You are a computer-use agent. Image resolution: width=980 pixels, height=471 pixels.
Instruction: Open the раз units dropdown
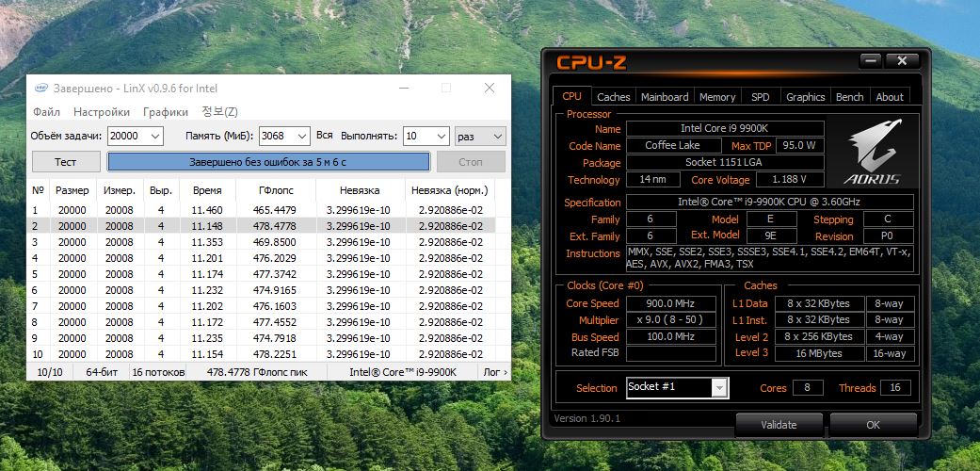click(x=480, y=137)
